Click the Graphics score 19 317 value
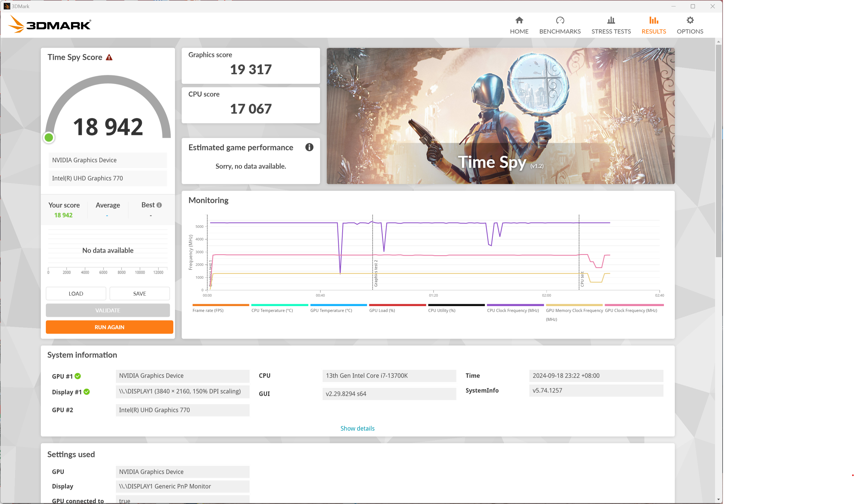The image size is (854, 504). pyautogui.click(x=250, y=70)
